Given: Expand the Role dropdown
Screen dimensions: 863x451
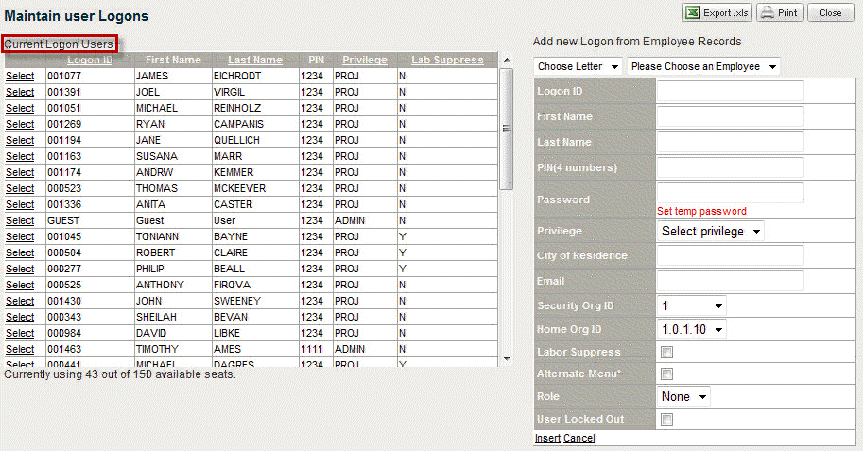Looking at the screenshot, I should coord(685,397).
